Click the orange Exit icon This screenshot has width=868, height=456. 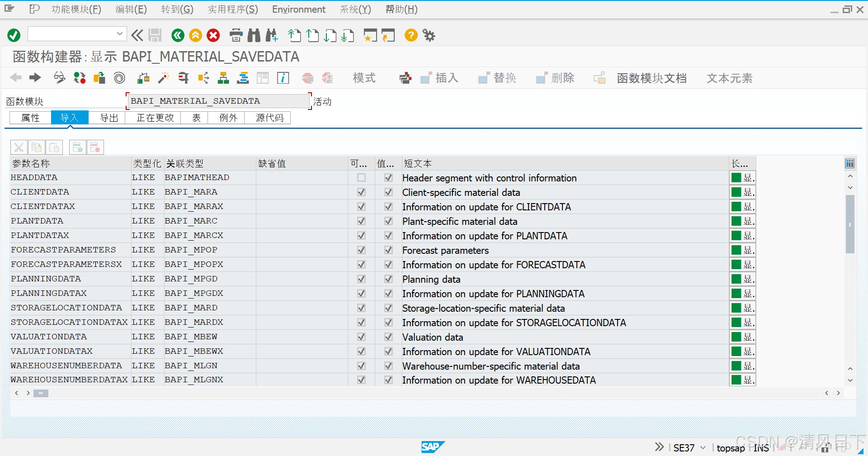[195, 35]
